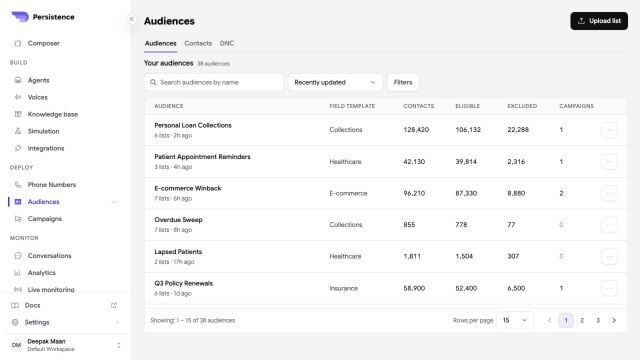Viewport: 640px width, 360px height.
Task: Open more options for Lapsed Patients
Action: pyautogui.click(x=609, y=256)
